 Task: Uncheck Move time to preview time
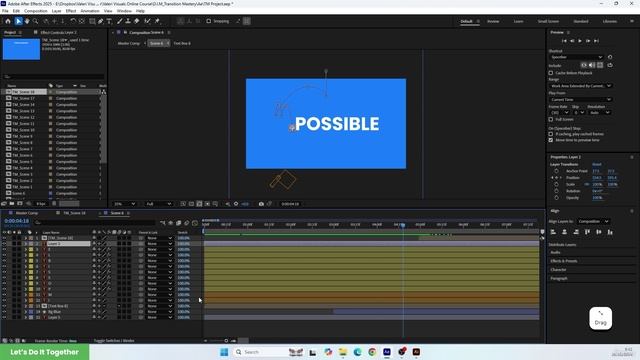pyautogui.click(x=551, y=140)
